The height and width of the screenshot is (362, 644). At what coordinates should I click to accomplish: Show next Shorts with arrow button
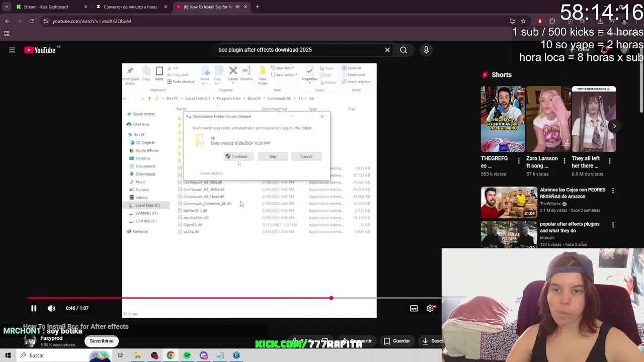pos(614,126)
